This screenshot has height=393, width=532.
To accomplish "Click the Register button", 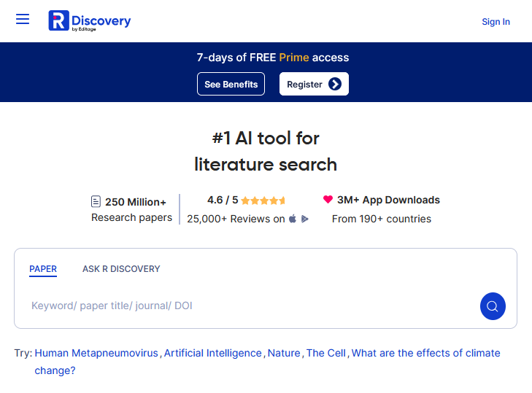I will point(314,84).
